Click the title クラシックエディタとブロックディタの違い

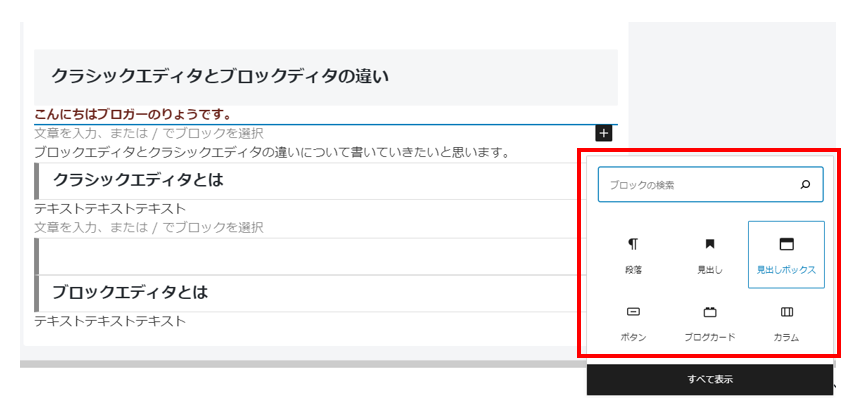(x=220, y=77)
